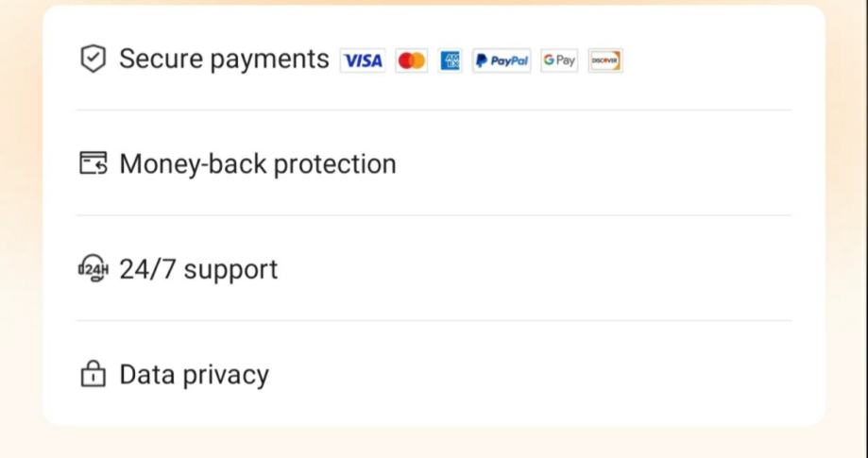Click divider line above Data privacy

pos(434,321)
